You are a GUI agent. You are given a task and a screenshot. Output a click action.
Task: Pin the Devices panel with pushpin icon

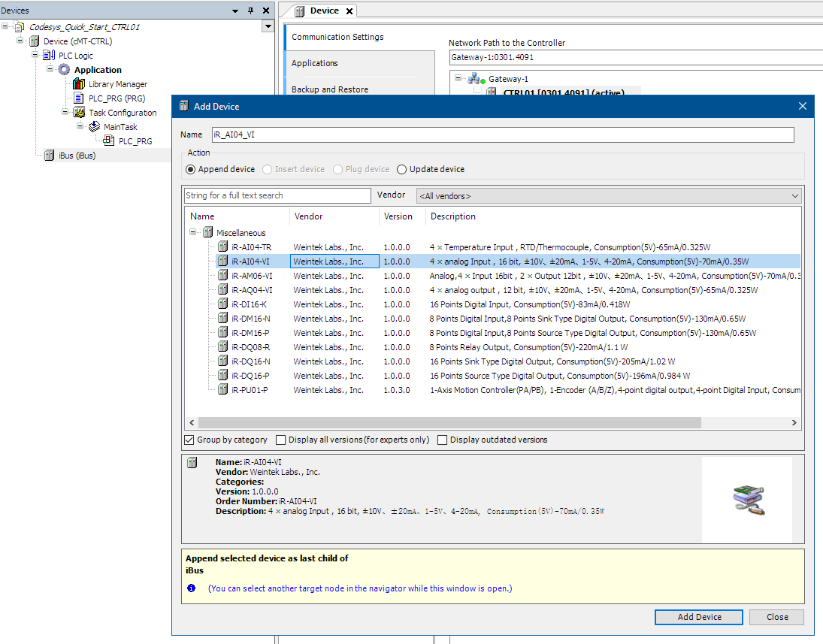(x=251, y=11)
